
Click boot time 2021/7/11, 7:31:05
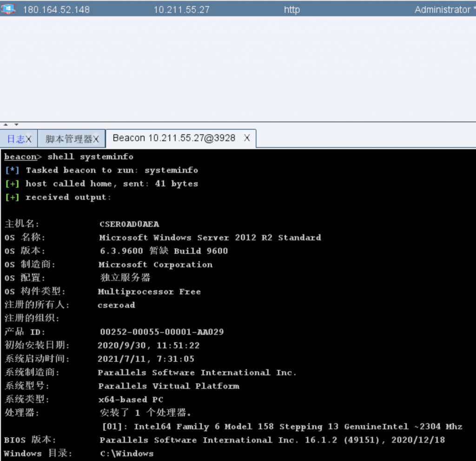coord(145,359)
